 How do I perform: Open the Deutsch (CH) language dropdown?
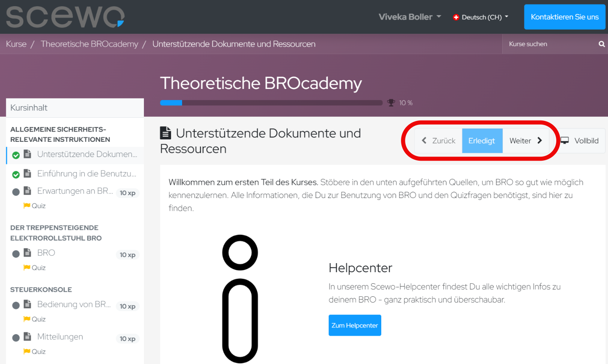pos(480,17)
